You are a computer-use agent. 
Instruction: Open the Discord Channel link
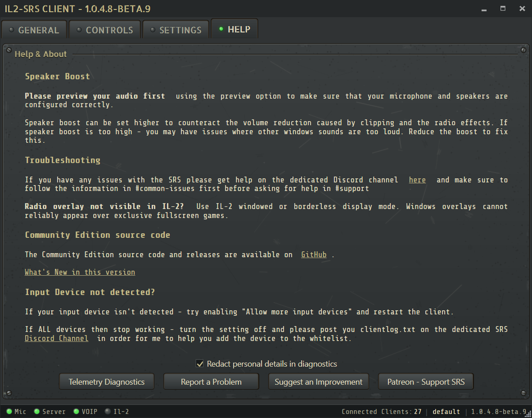56,338
